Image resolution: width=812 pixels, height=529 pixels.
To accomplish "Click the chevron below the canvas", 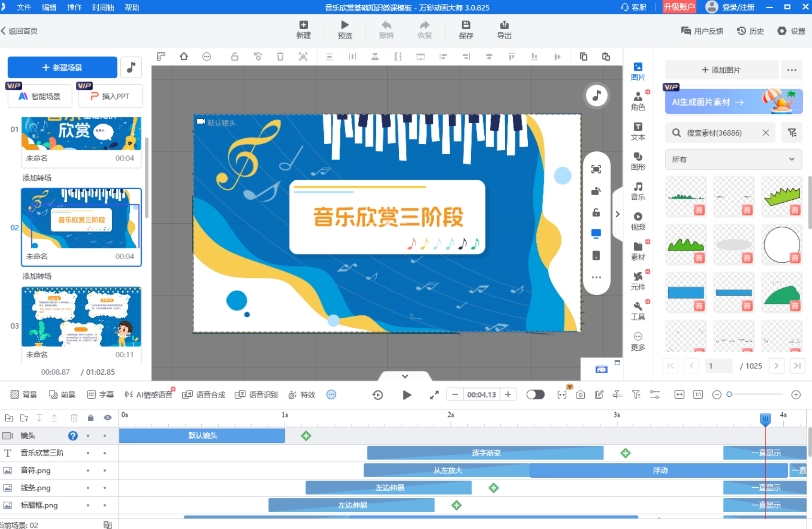I will pos(405,376).
